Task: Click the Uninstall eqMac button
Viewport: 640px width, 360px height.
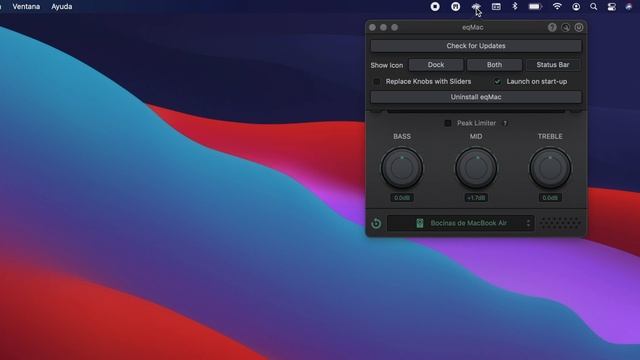Action: [x=476, y=97]
